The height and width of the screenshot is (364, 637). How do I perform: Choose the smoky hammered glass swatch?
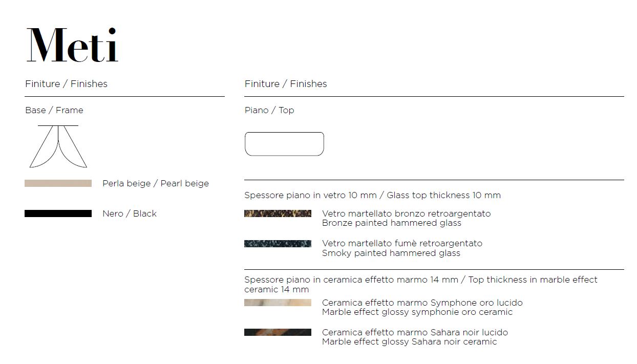(x=278, y=244)
